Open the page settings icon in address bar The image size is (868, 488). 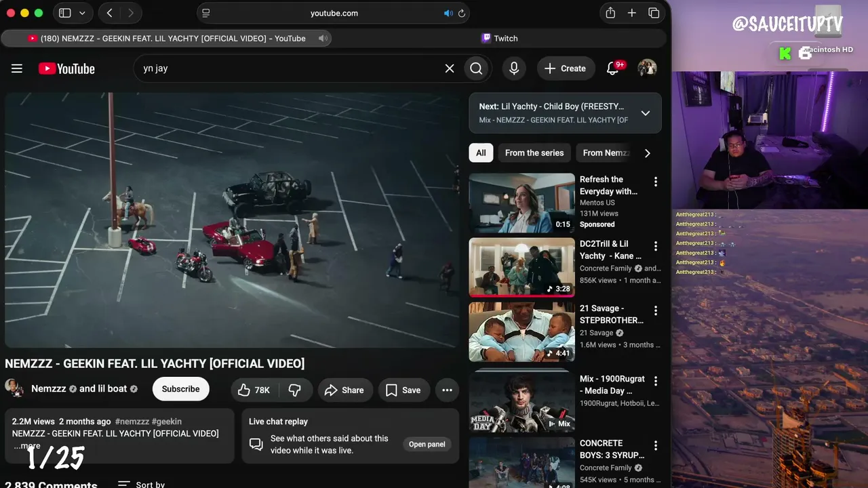pyautogui.click(x=206, y=13)
